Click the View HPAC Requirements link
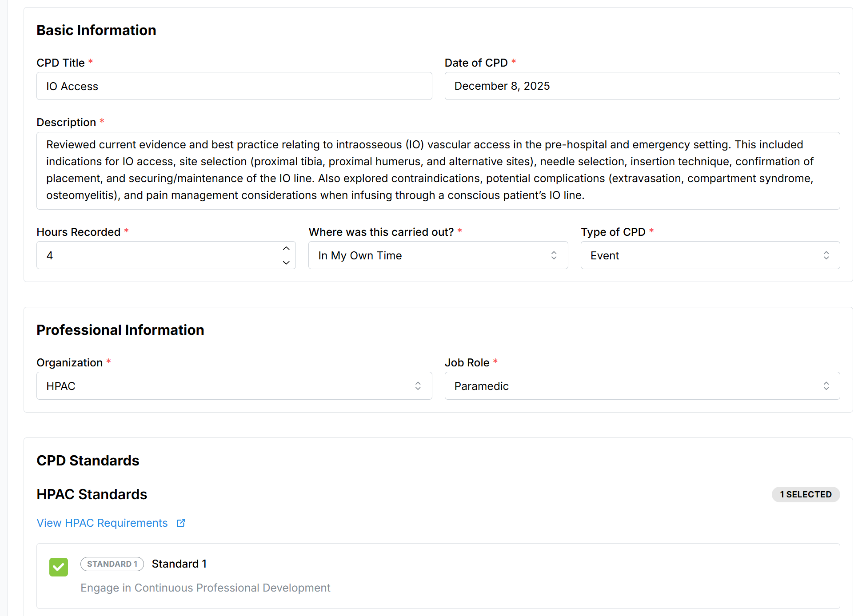This screenshot has height=616, width=866. point(102,523)
